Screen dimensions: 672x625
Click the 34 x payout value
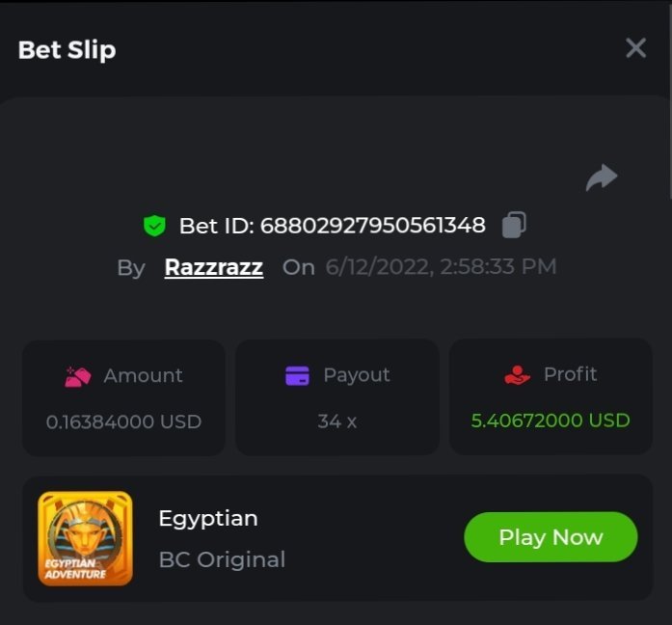[x=336, y=421]
